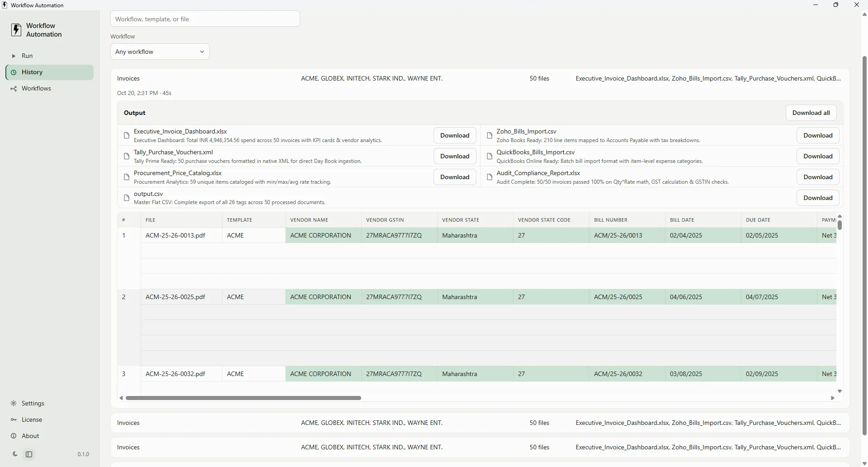Select bill number cell ACM/25-26/0032
The height and width of the screenshot is (467, 868).
click(627, 374)
